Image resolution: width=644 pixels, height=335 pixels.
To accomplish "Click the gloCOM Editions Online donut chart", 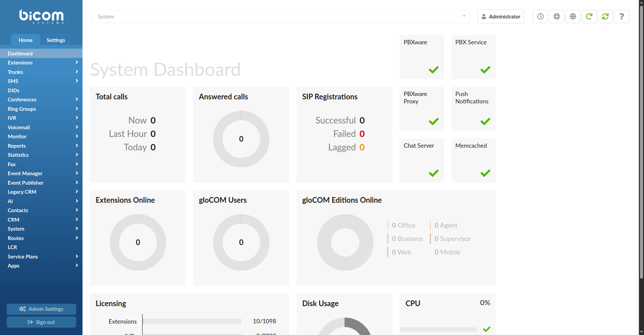I will (x=345, y=242).
